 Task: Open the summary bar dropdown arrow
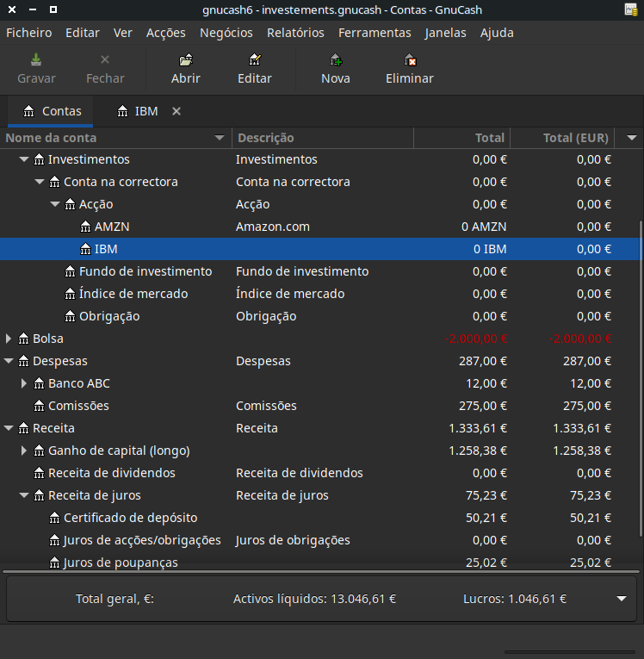pyautogui.click(x=622, y=599)
